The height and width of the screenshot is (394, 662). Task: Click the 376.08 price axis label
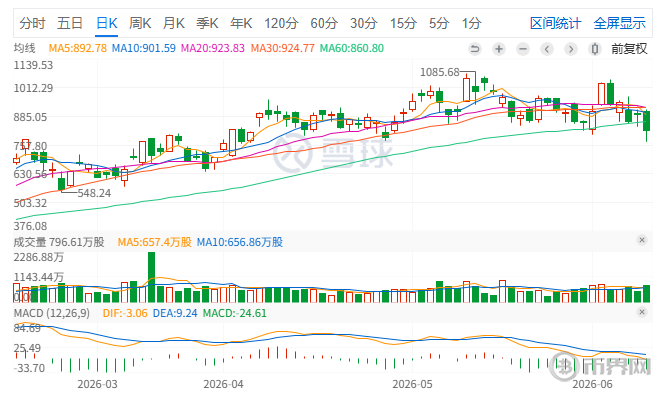click(x=30, y=226)
